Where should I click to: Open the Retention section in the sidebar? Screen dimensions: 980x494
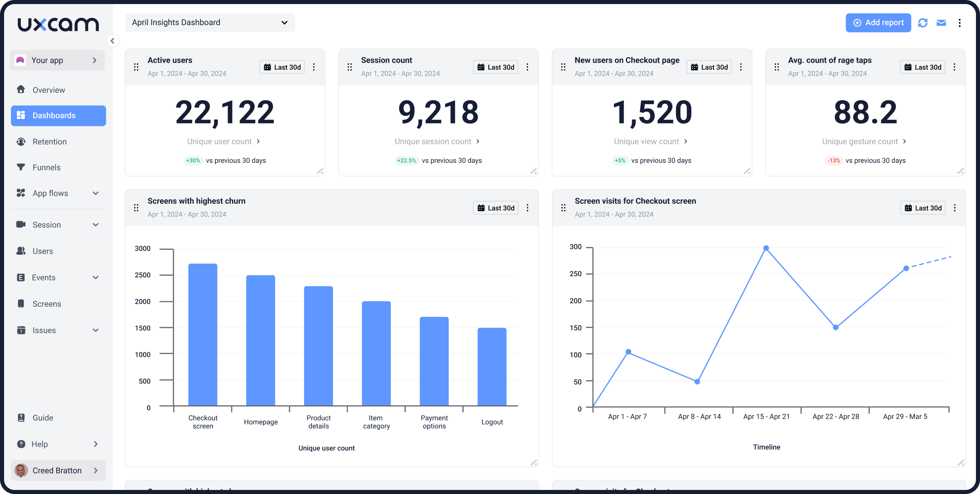point(49,141)
